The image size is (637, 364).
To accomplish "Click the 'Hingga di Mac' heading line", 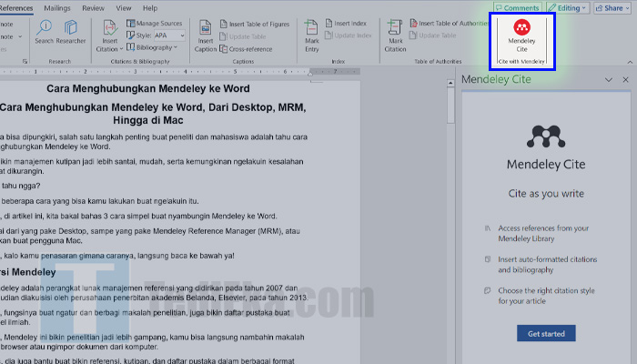I will coord(147,120).
